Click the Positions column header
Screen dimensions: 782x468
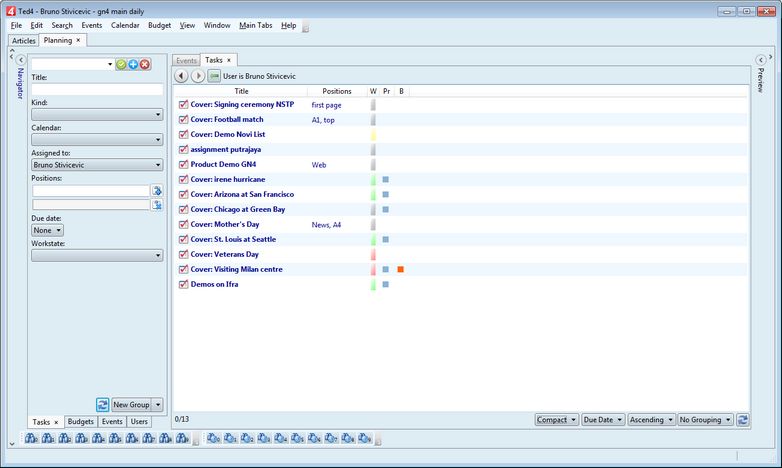point(337,91)
